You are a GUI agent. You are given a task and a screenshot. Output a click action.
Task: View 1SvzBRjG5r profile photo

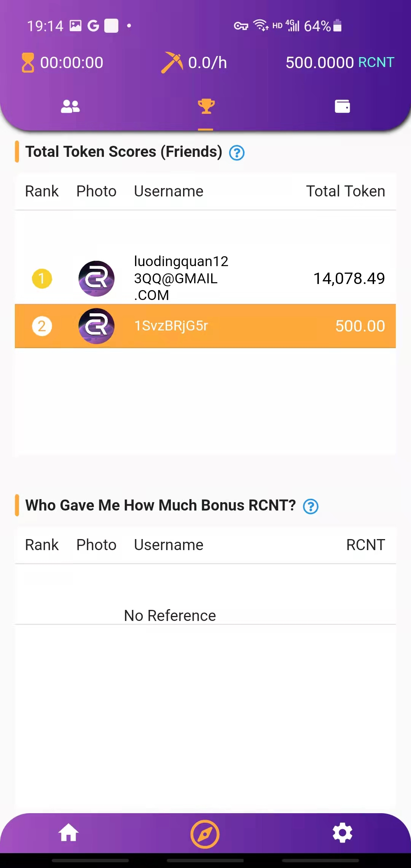(x=96, y=326)
